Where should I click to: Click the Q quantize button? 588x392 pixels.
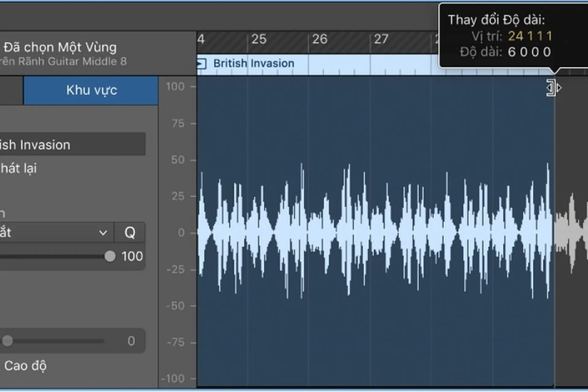(130, 232)
